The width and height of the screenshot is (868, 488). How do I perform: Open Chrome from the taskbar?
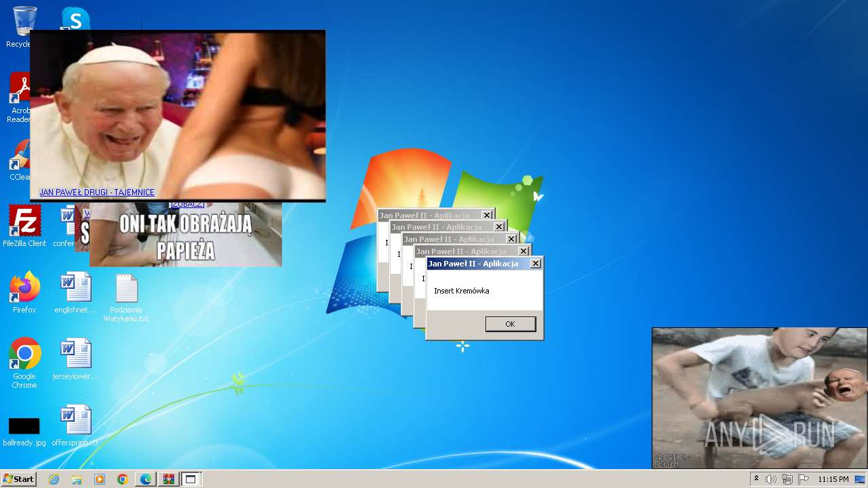coord(123,479)
